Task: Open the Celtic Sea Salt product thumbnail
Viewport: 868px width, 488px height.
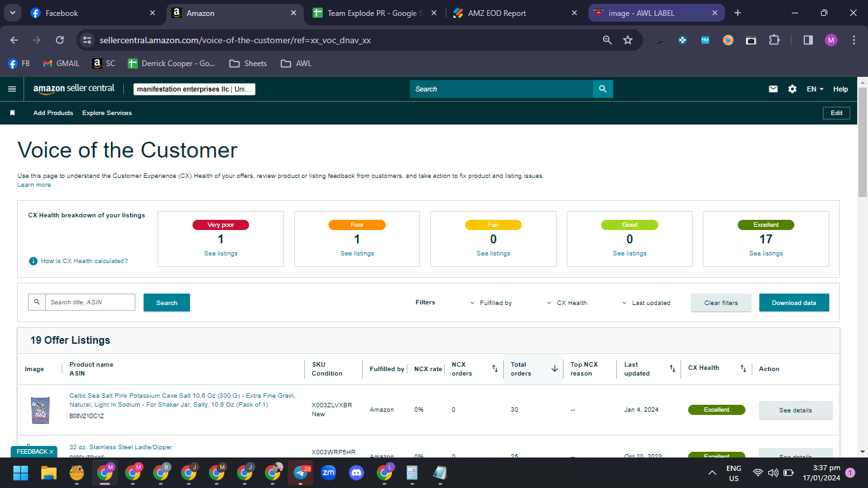Action: pyautogui.click(x=40, y=410)
